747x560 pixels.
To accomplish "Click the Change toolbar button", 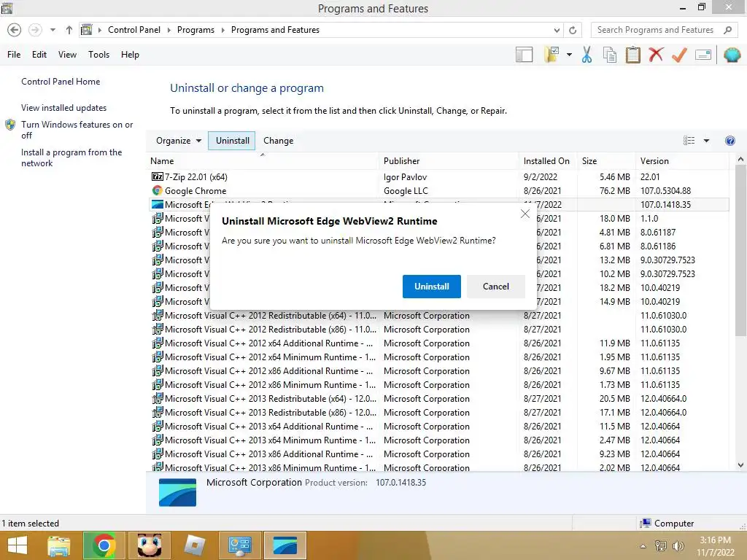I will [x=278, y=141].
